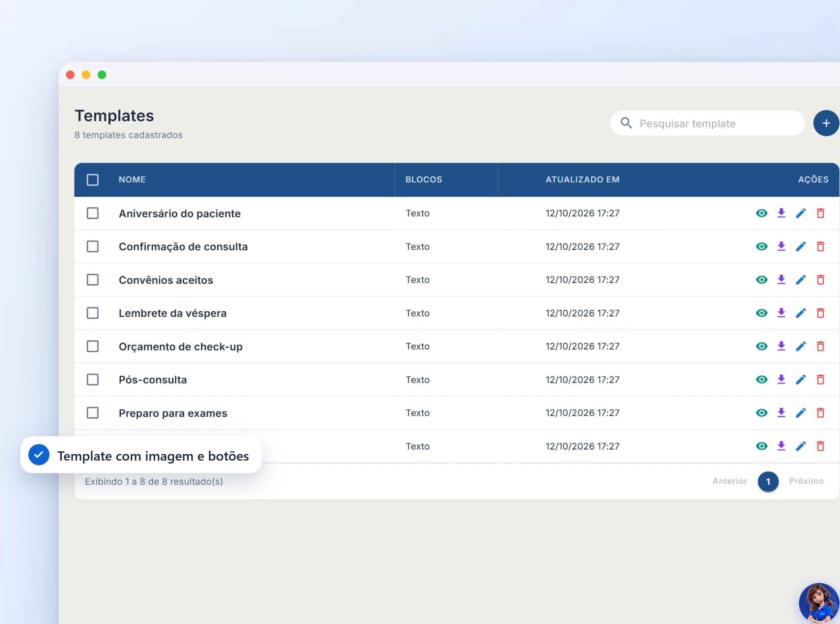Download the Pós-consulta template
Image resolution: width=840 pixels, height=624 pixels.
coord(781,379)
